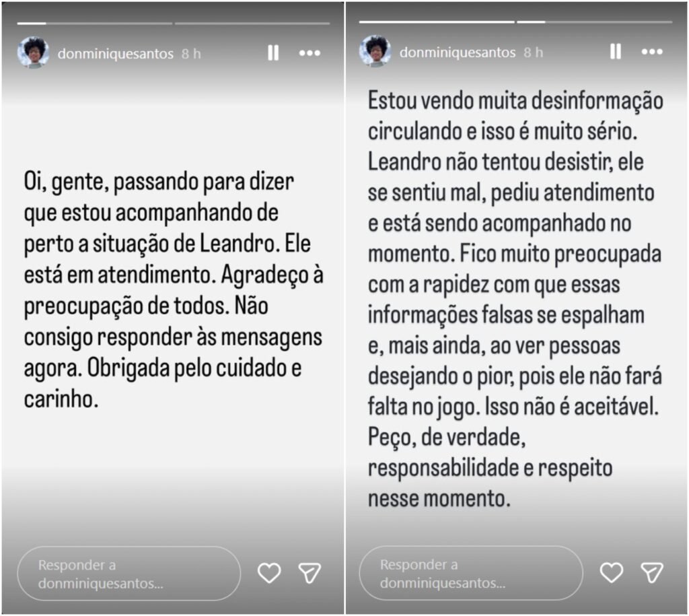The height and width of the screenshot is (616, 689).
Task: Like the "Oi, gente" story with the heart
Action: [x=269, y=573]
